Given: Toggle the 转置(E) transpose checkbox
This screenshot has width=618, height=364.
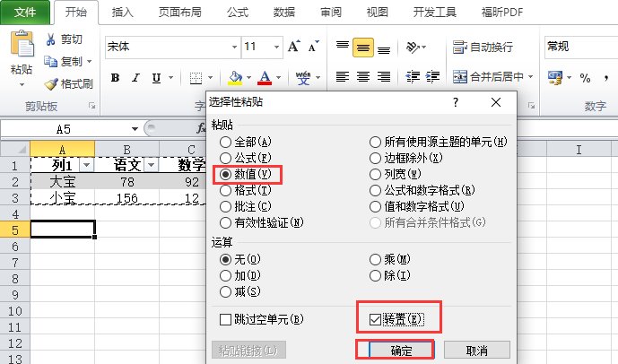Looking at the screenshot, I should click(x=375, y=319).
